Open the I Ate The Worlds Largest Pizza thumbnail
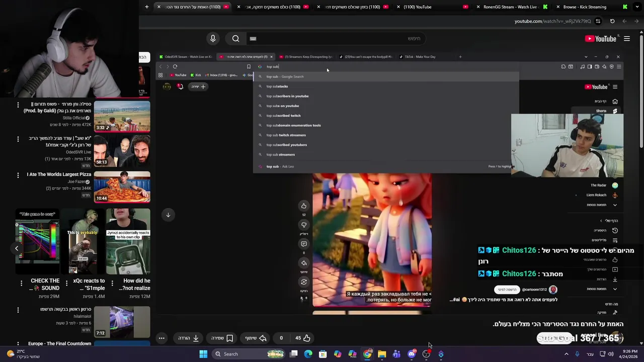 [x=122, y=187]
